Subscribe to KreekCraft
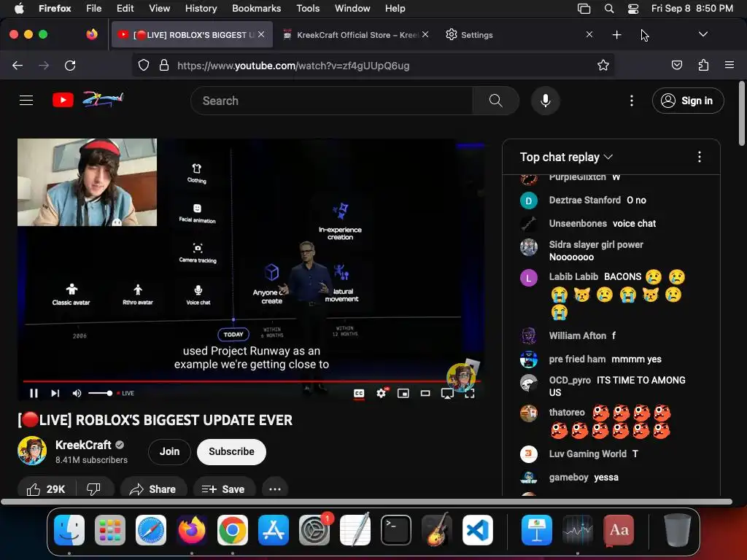This screenshot has height=560, width=747. tap(231, 452)
